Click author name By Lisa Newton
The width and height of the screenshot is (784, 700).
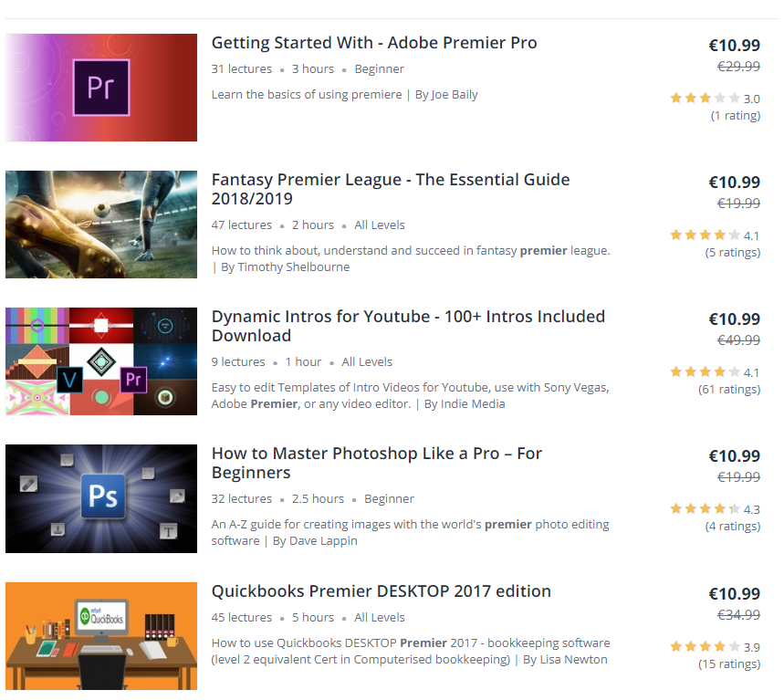point(565,660)
